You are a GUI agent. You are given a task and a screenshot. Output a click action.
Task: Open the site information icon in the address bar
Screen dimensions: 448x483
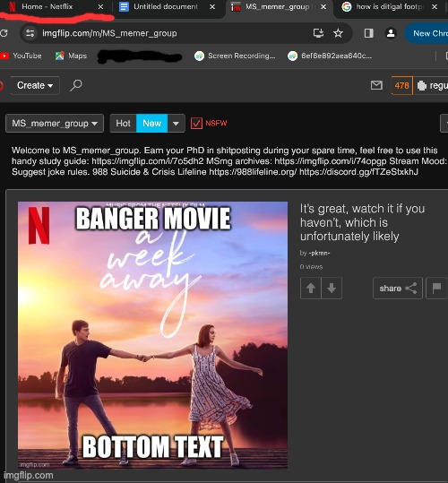tap(30, 33)
